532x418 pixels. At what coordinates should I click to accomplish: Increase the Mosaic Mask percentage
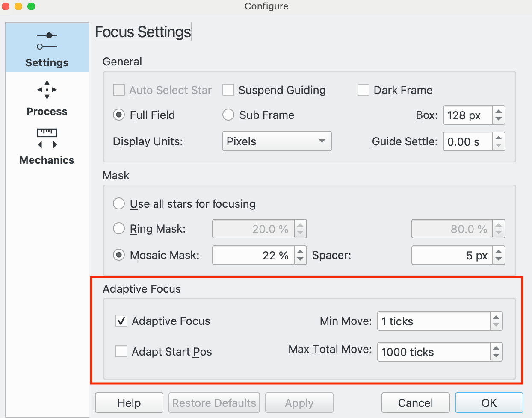click(300, 251)
